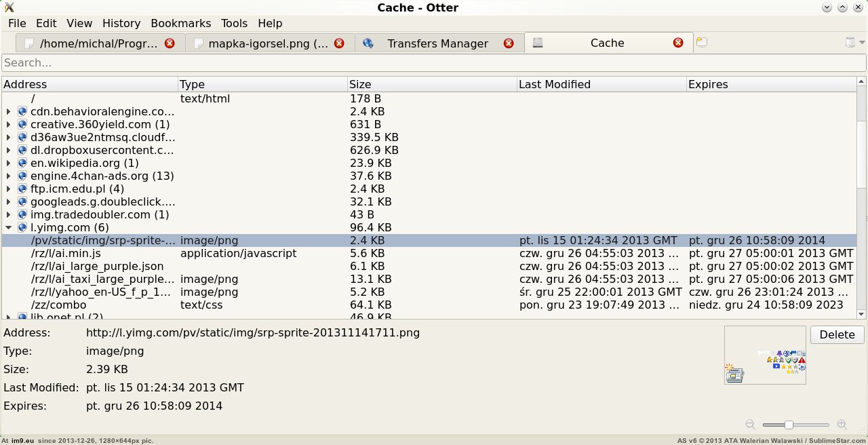Sort the cache list by Expires column
This screenshot has width=868, height=445.
pos(771,85)
